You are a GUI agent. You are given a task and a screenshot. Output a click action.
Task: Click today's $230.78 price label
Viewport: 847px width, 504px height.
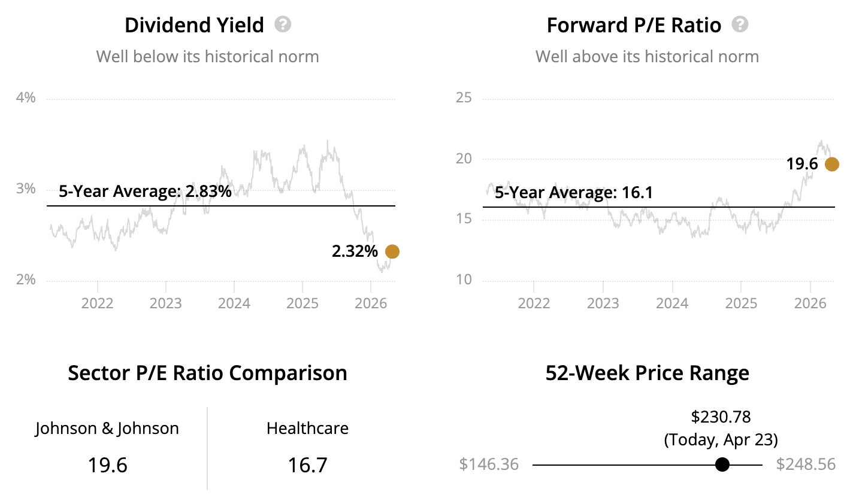click(x=721, y=417)
